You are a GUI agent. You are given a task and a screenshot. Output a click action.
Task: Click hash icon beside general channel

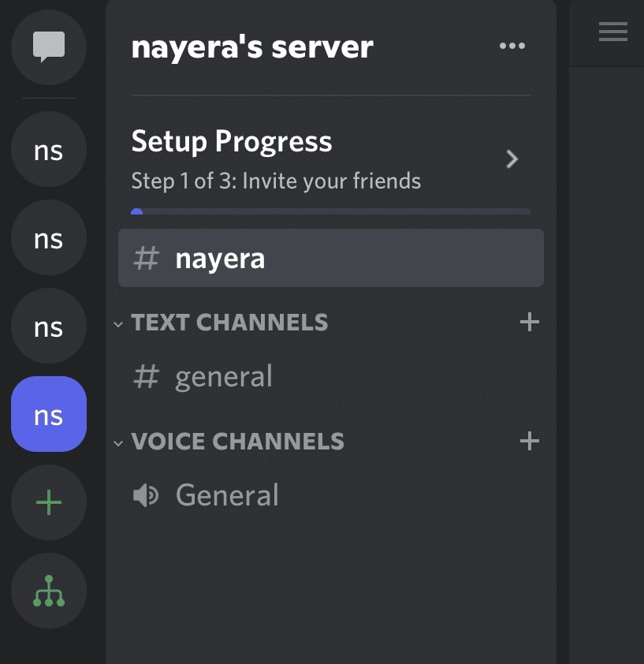pyautogui.click(x=146, y=376)
